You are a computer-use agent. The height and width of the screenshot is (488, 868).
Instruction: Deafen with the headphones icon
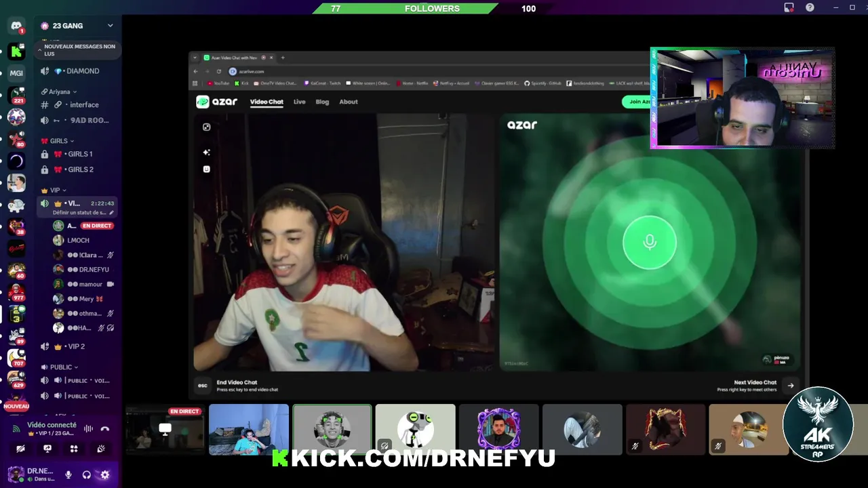click(x=86, y=474)
